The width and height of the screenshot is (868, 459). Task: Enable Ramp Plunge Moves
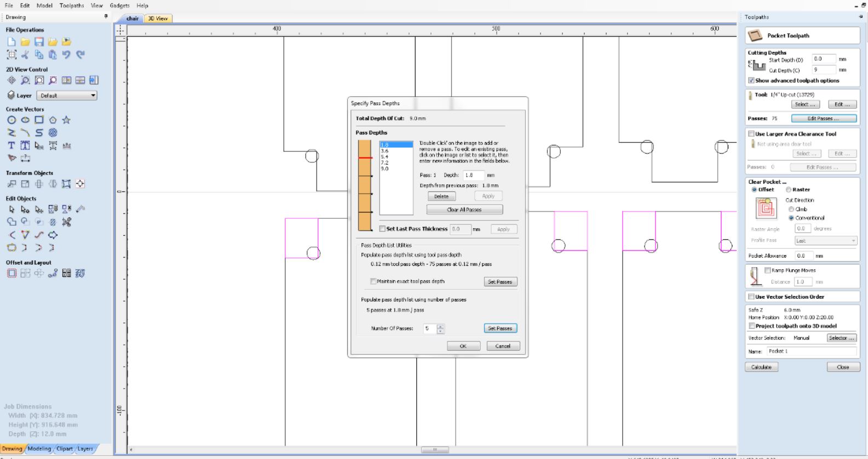767,270
